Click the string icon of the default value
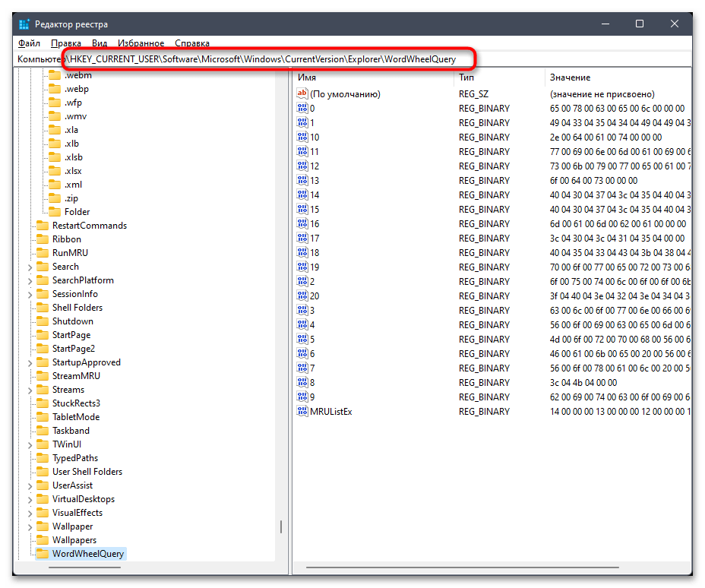Viewport: 705px width, 588px height. coord(302,93)
